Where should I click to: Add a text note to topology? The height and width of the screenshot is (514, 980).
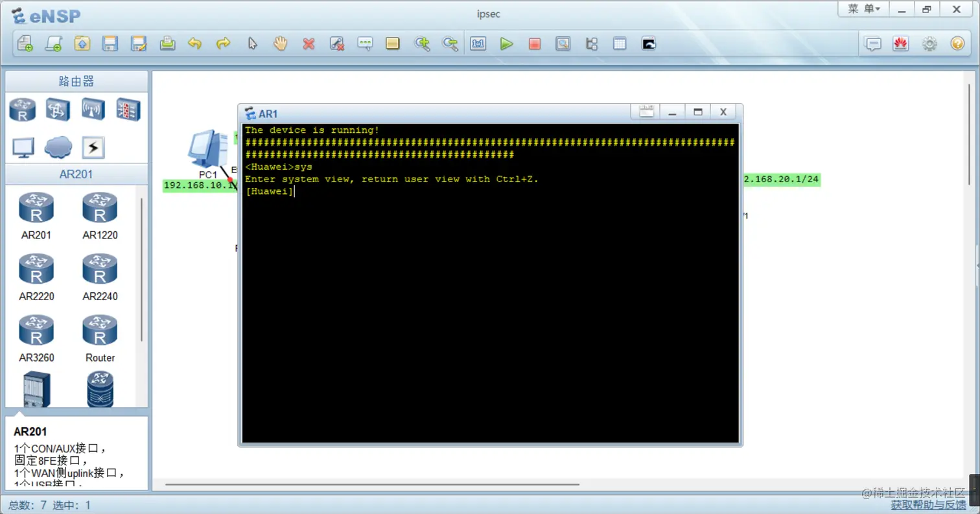[x=365, y=43]
